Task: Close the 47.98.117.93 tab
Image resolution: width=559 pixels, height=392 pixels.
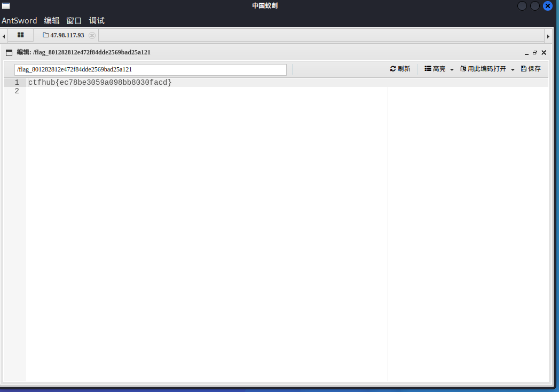Action: [92, 35]
